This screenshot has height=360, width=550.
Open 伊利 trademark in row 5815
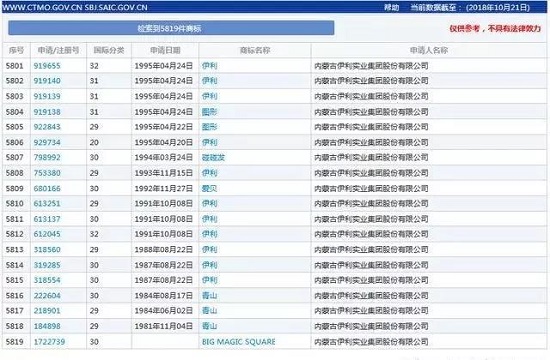(x=209, y=280)
